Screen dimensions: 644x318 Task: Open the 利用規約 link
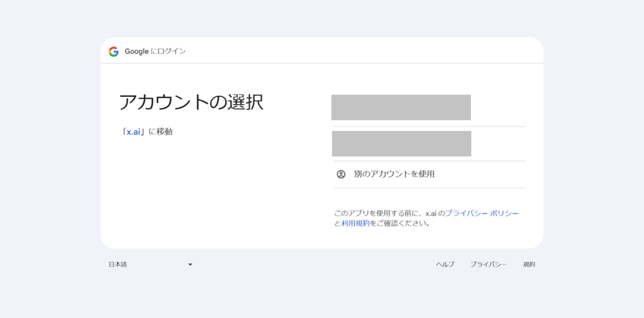point(355,224)
